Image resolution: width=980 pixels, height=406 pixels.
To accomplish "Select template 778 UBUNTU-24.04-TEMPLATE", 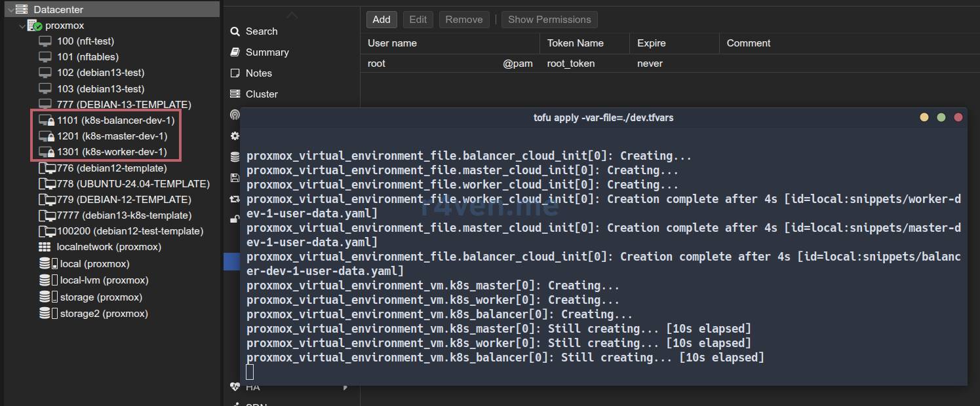I will pyautogui.click(x=133, y=184).
